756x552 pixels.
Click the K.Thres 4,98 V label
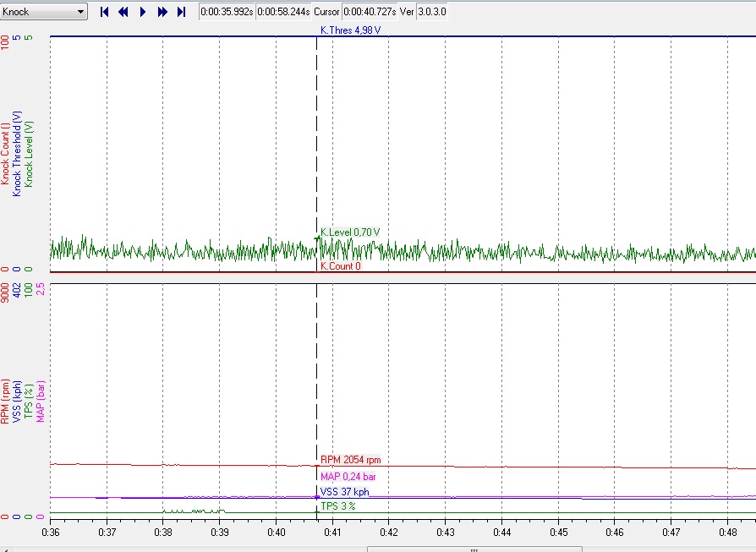[350, 30]
